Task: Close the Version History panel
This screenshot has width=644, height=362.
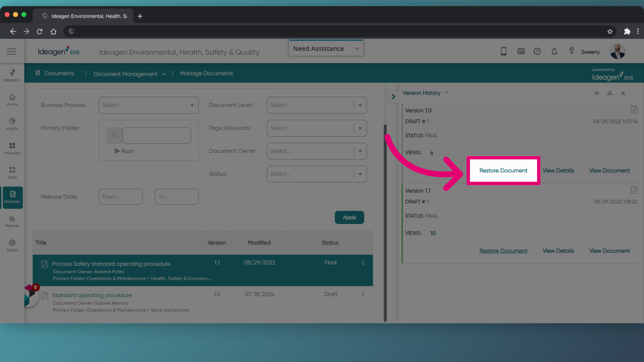Action: click(x=623, y=93)
